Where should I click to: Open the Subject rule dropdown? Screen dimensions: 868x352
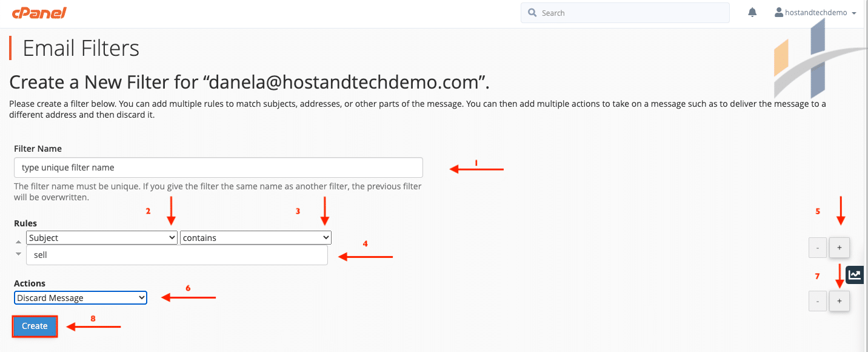pyautogui.click(x=101, y=237)
